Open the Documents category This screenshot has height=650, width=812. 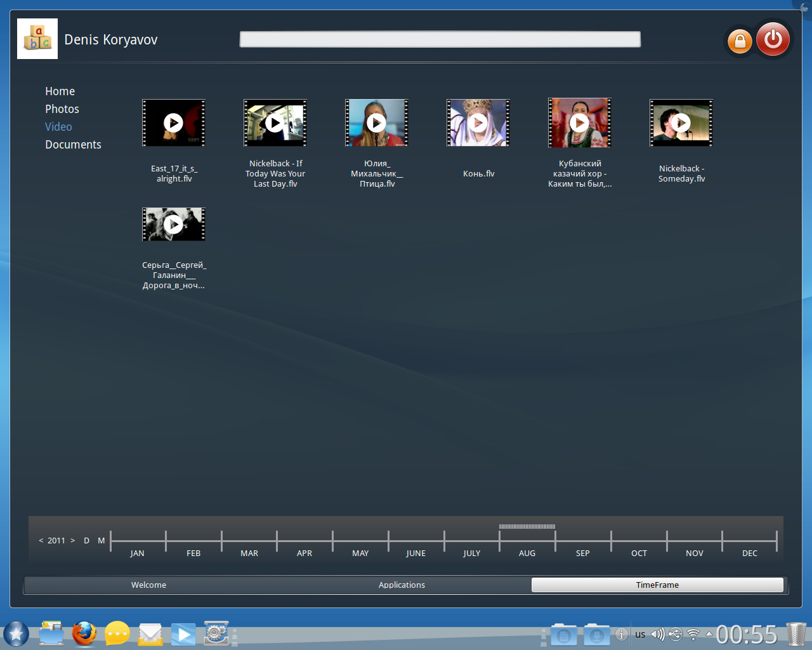point(73,145)
